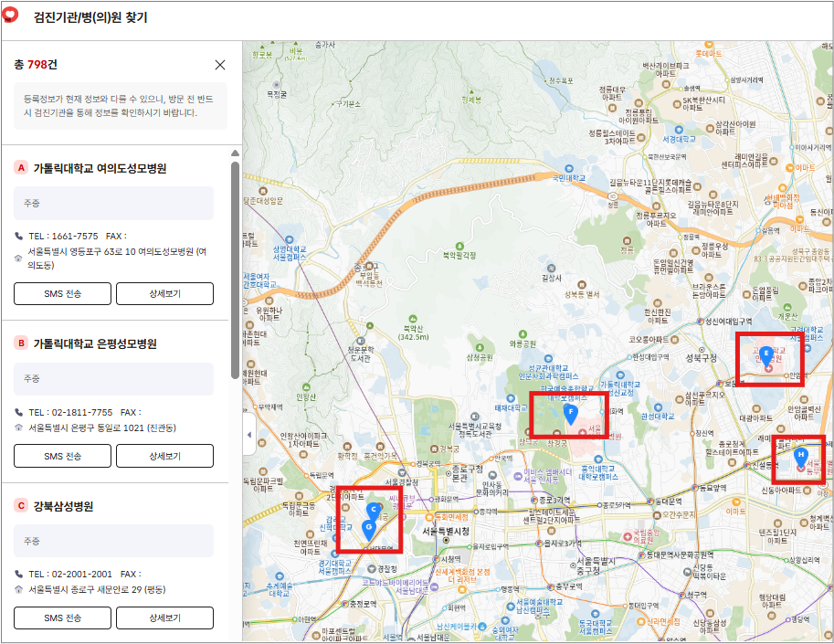
Task: Close the search results panel
Action: point(220,65)
